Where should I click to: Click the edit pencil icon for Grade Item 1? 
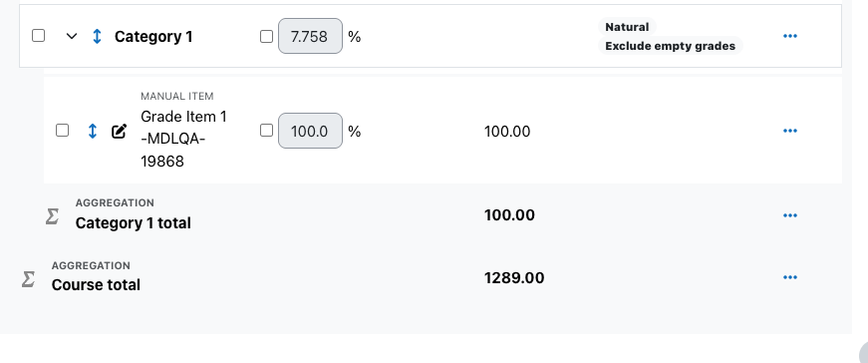(x=119, y=132)
